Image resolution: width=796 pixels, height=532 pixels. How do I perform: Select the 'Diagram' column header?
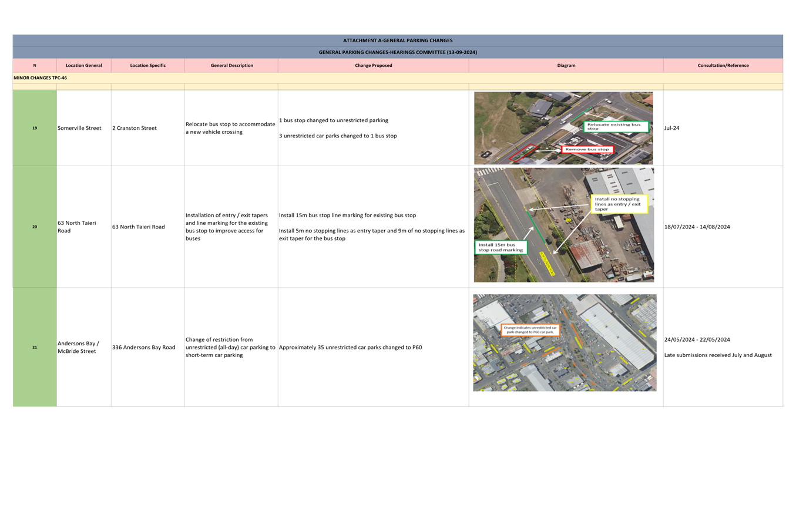click(x=566, y=65)
